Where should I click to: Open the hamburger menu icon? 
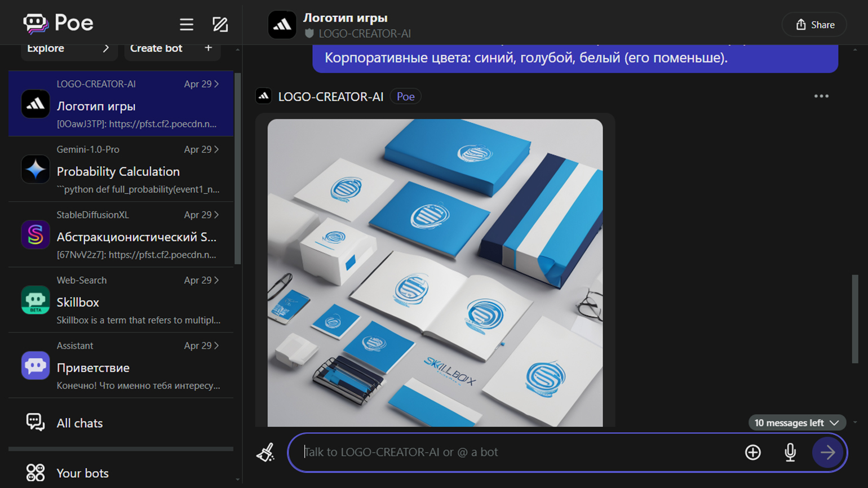[x=187, y=24]
